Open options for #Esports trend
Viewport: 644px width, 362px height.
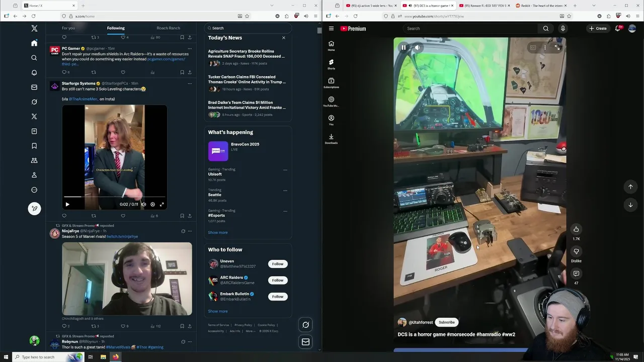click(x=285, y=211)
